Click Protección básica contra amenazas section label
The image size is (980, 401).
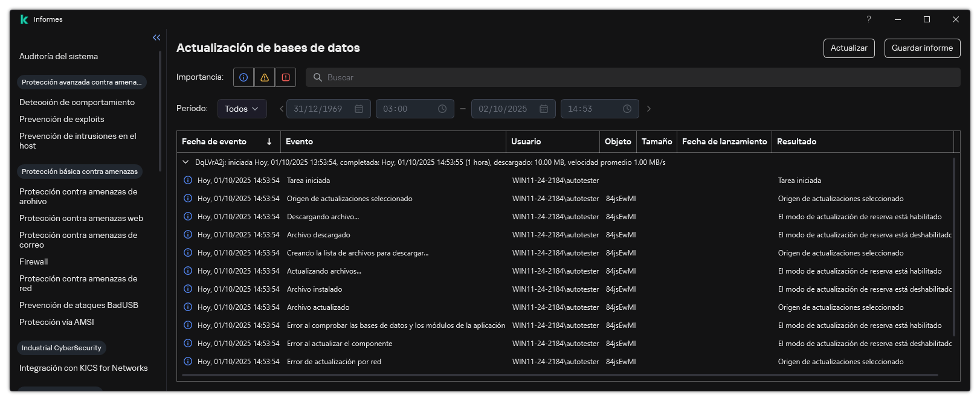pos(80,172)
